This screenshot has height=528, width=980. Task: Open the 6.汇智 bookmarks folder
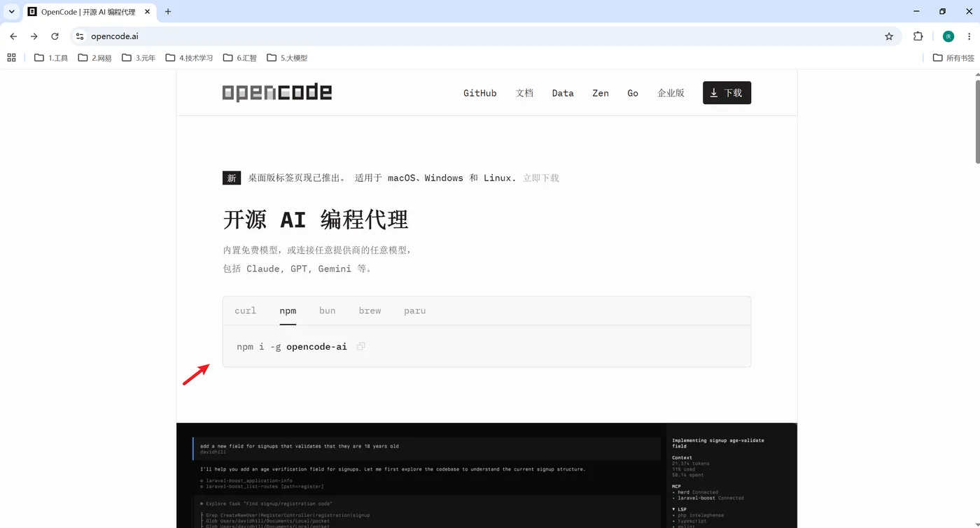pyautogui.click(x=239, y=58)
